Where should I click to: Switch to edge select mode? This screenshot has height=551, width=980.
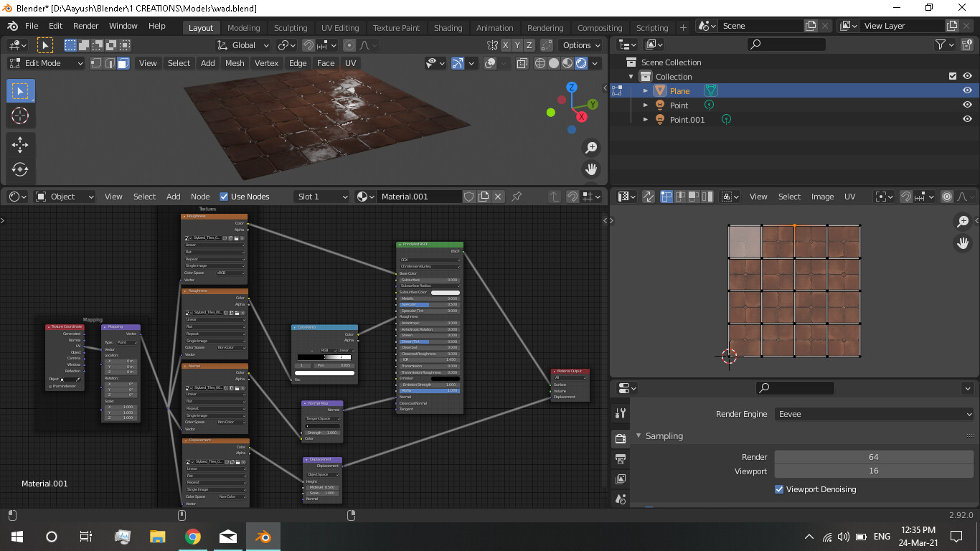pos(110,63)
